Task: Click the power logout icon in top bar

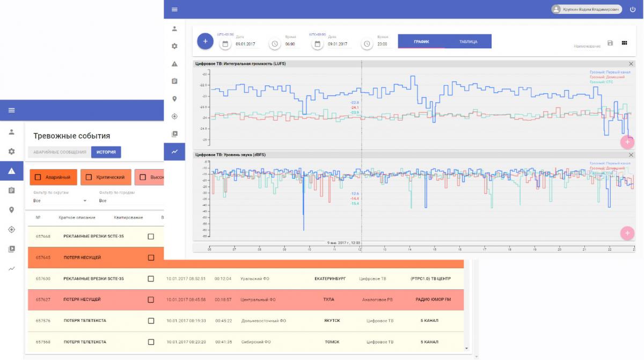Action: (632, 9)
